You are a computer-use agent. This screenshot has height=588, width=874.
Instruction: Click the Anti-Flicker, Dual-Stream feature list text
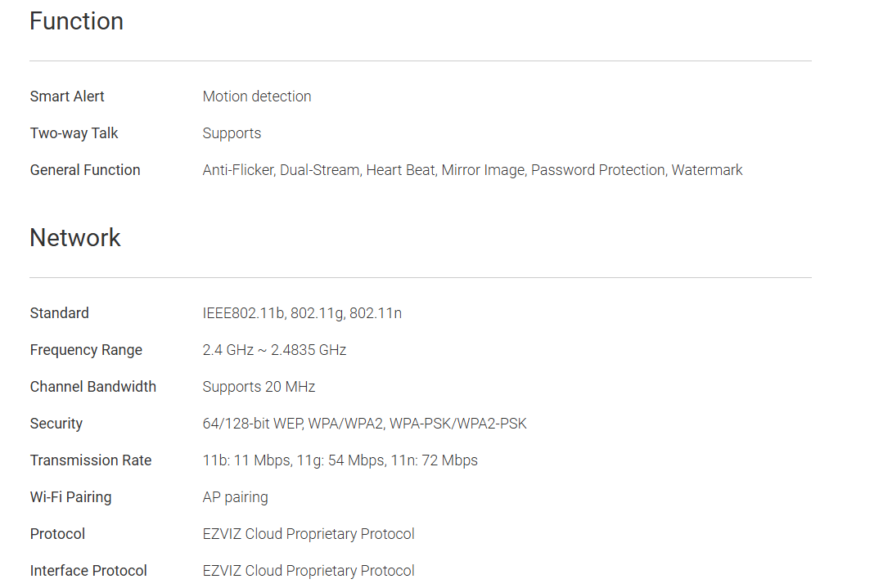point(472,170)
